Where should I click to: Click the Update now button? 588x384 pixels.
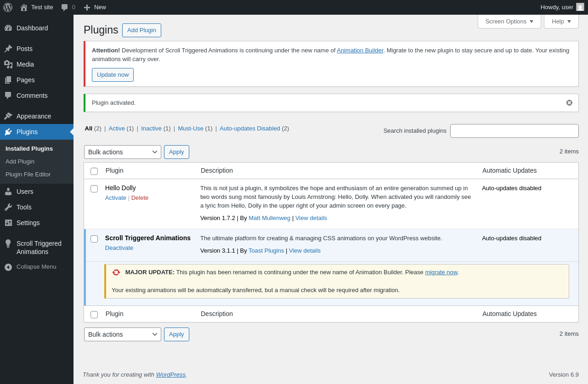point(113,75)
